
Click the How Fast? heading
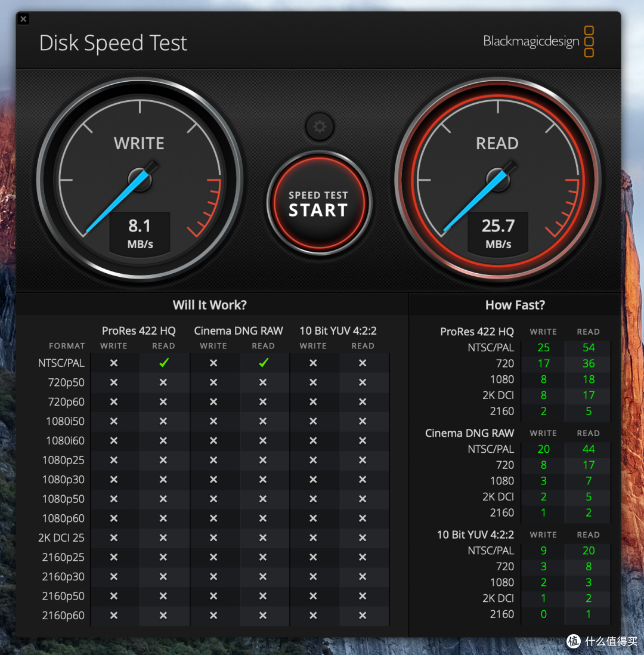click(x=515, y=305)
